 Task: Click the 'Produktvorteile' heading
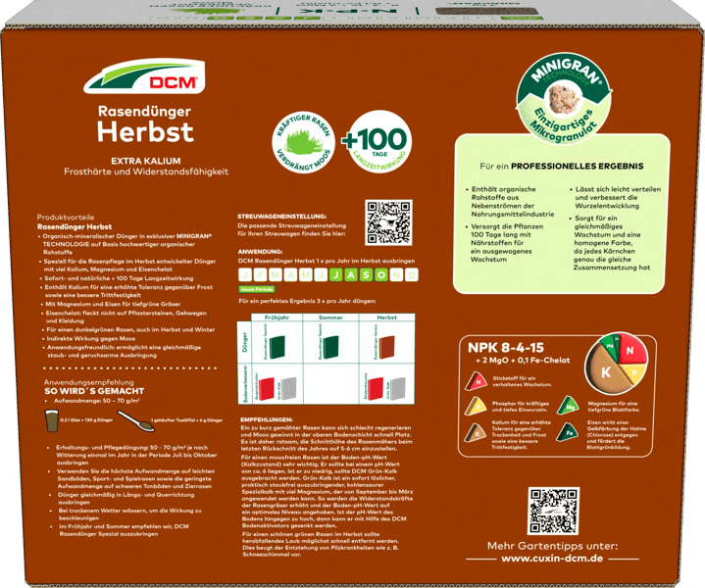click(66, 218)
